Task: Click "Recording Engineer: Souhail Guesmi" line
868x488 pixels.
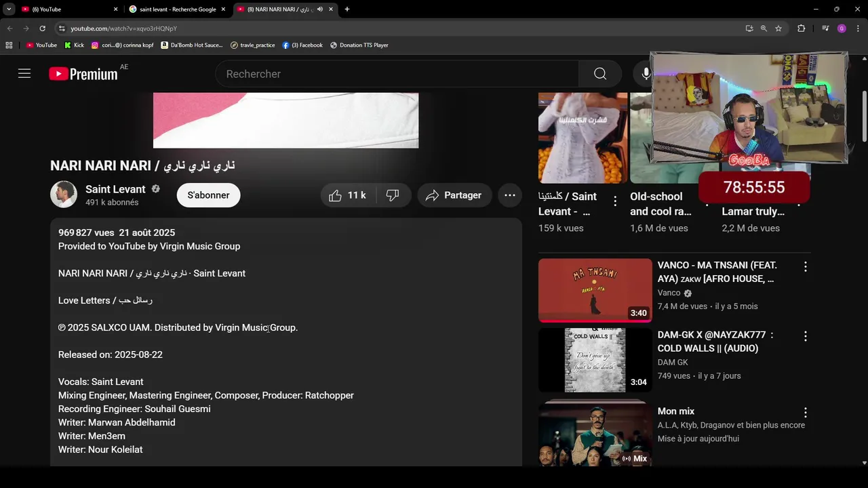Action: [x=134, y=409]
